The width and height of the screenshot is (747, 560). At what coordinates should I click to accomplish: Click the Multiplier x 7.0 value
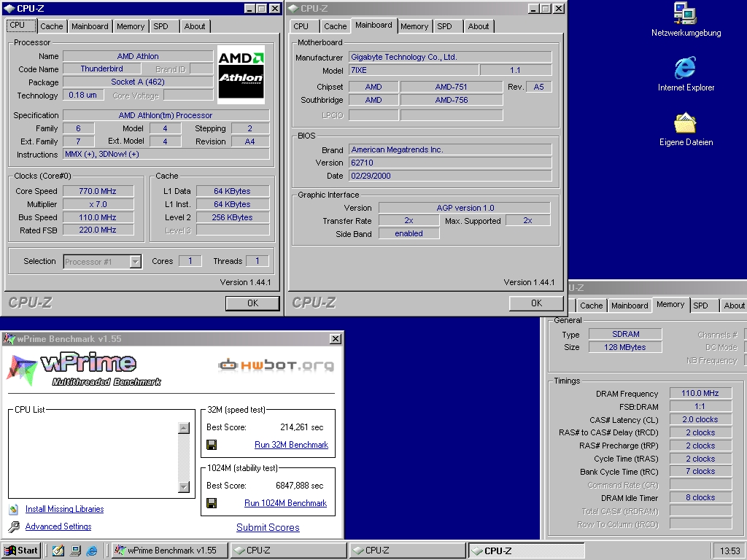coord(98,204)
